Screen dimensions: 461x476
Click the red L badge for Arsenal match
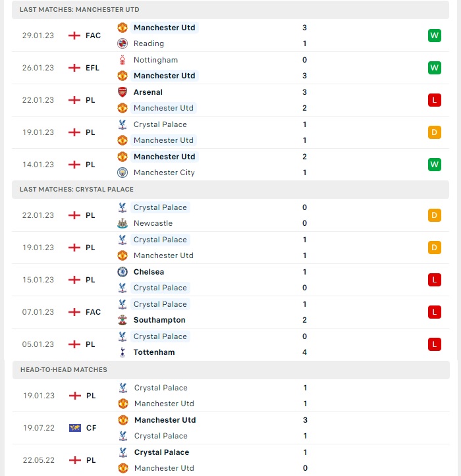(434, 100)
